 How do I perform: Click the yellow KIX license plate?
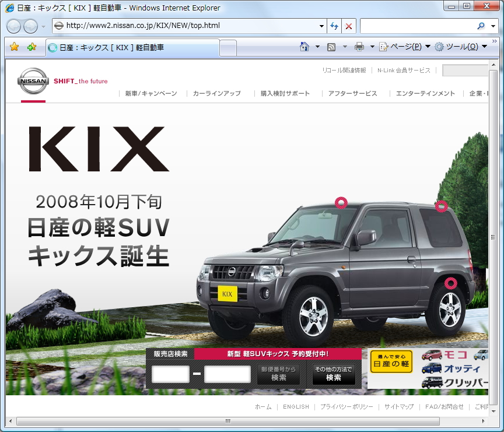tap(228, 294)
